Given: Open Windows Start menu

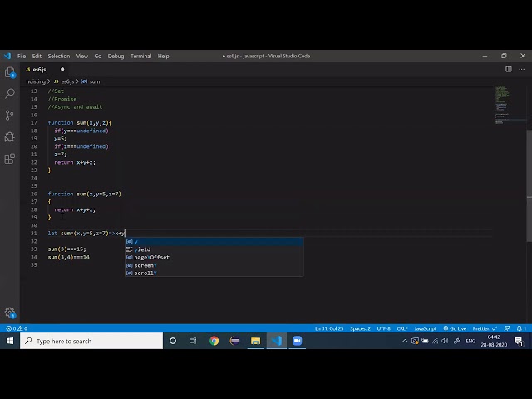Looking at the screenshot, I should point(10,341).
